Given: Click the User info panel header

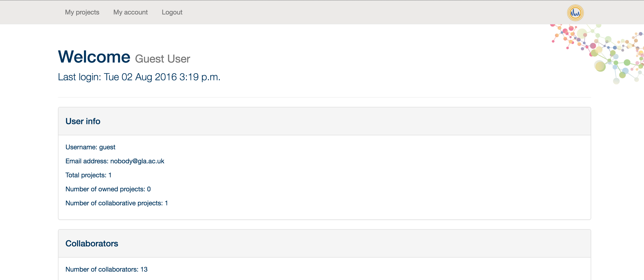Looking at the screenshot, I should pyautogui.click(x=325, y=121).
